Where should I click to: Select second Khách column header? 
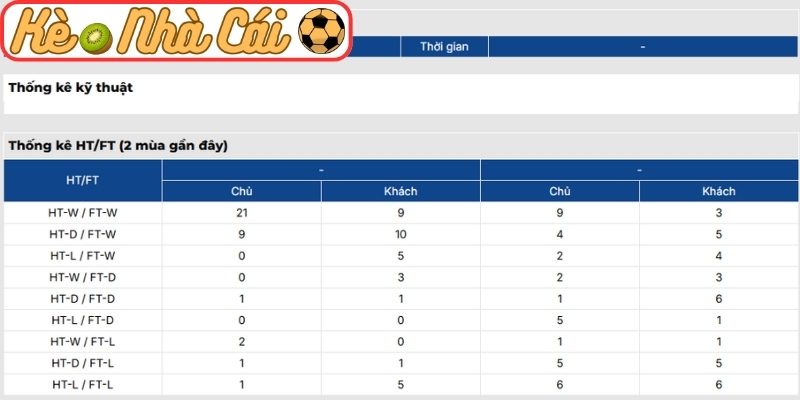pos(719,191)
